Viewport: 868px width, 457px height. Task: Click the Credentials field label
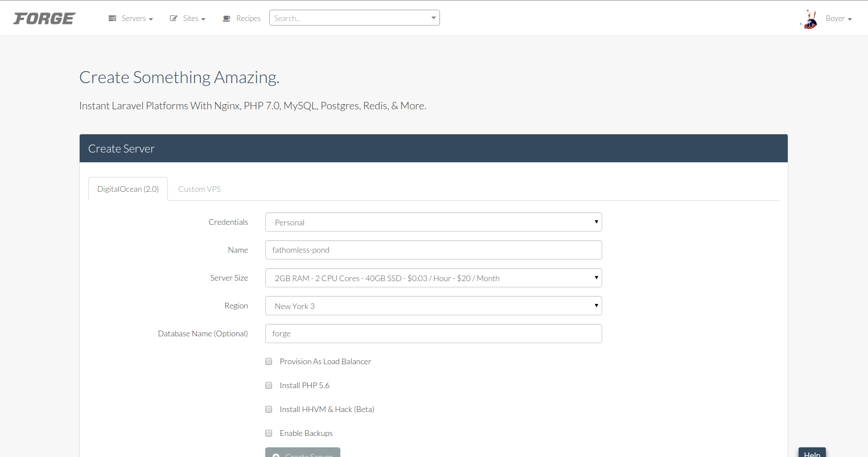pos(228,222)
